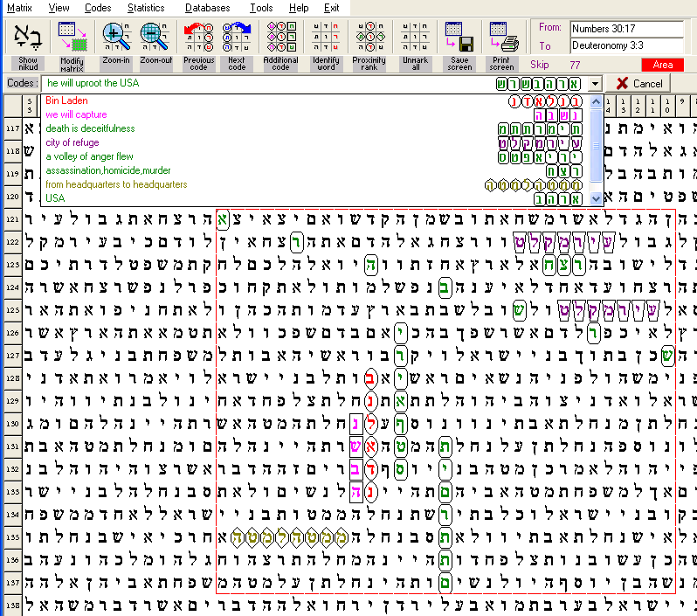Viewport: 697px width, 616px height.
Task: Click row number 138 header
Action: point(13,605)
